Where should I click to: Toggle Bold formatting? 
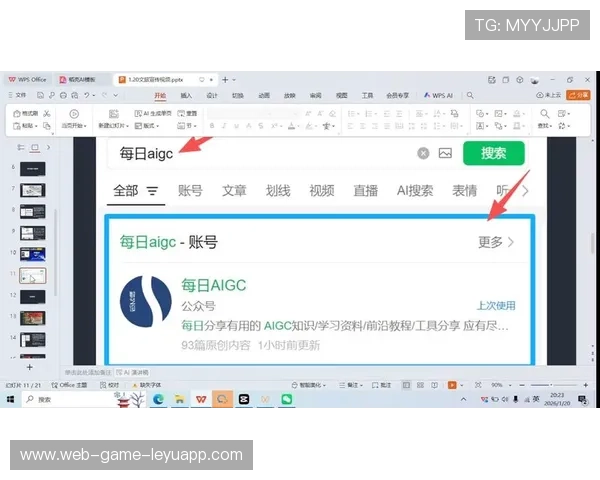pyautogui.click(x=212, y=126)
